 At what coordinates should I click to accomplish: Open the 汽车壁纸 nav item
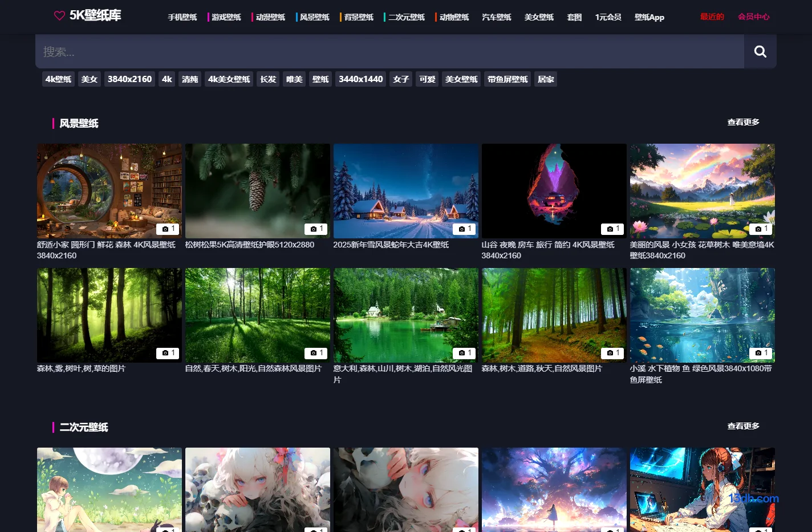497,17
